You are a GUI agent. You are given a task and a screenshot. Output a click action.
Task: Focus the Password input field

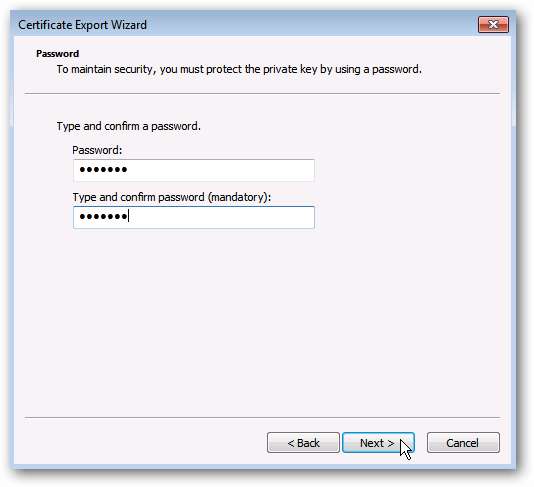point(193,170)
